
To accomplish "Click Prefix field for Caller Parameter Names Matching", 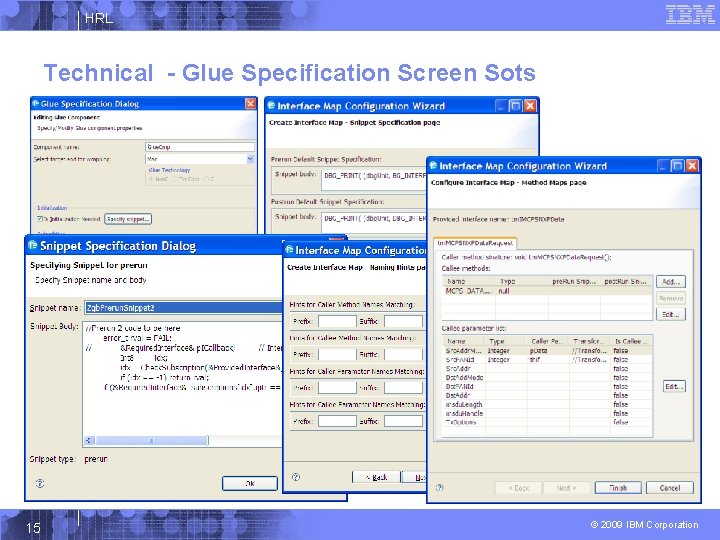I will pos(337,387).
